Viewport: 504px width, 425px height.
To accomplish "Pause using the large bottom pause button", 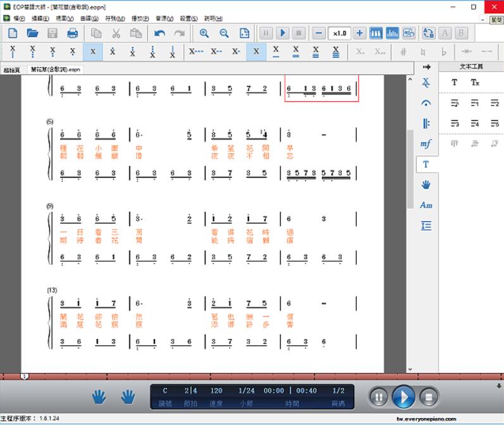I will coord(378,397).
